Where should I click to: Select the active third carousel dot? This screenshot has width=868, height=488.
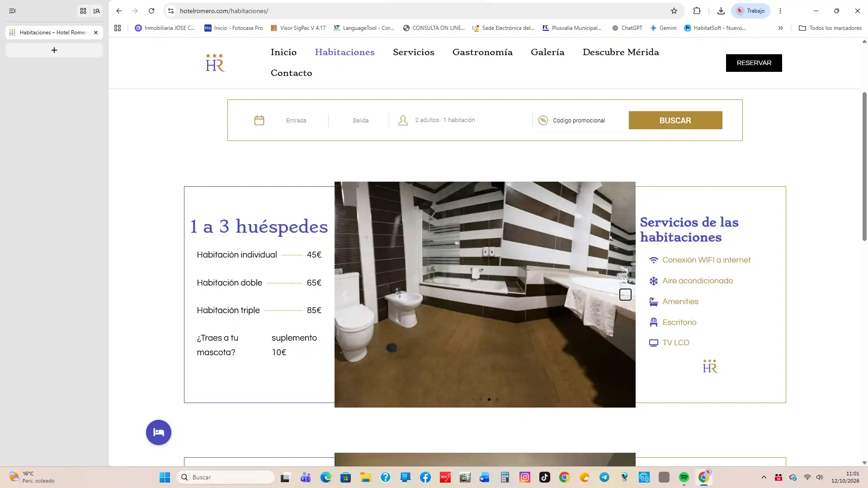coord(489,399)
